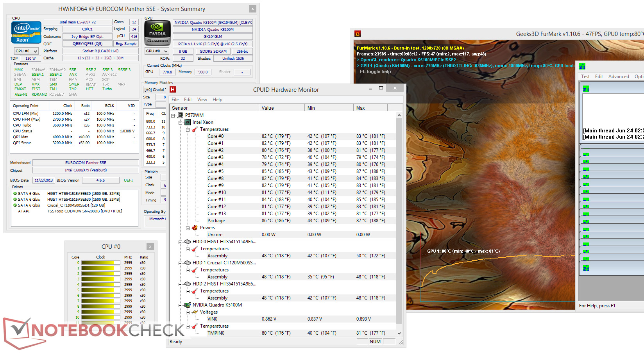Screen dimensions: 644x353
Task: Click thermometer icon under HDD 2
Action: tap(195, 291)
